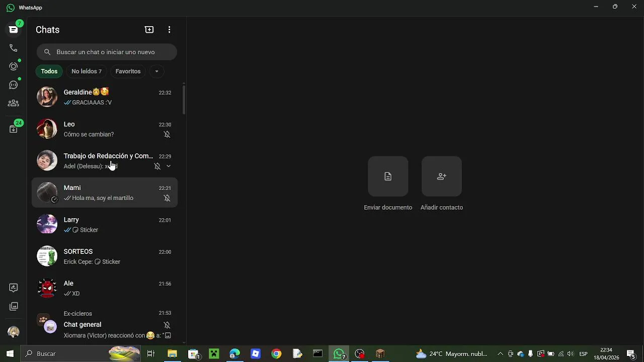Viewport: 644px width, 362px height.
Task: Open Microsoft Store from the taskbar
Action: pyautogui.click(x=194, y=353)
